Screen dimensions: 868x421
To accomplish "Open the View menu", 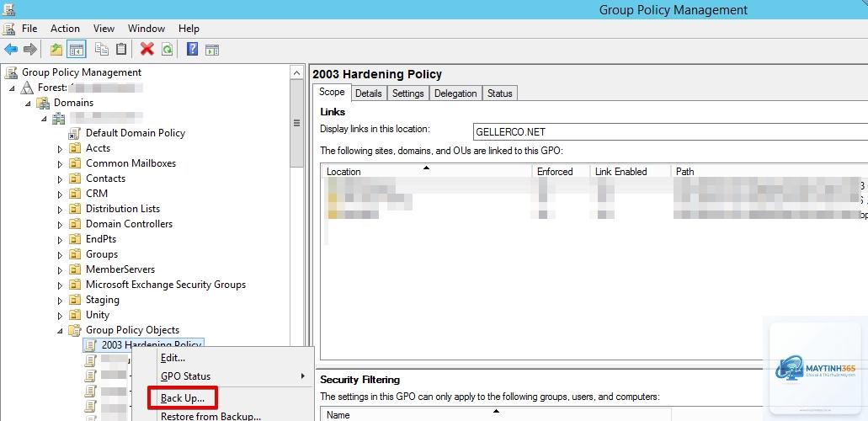I will (104, 29).
